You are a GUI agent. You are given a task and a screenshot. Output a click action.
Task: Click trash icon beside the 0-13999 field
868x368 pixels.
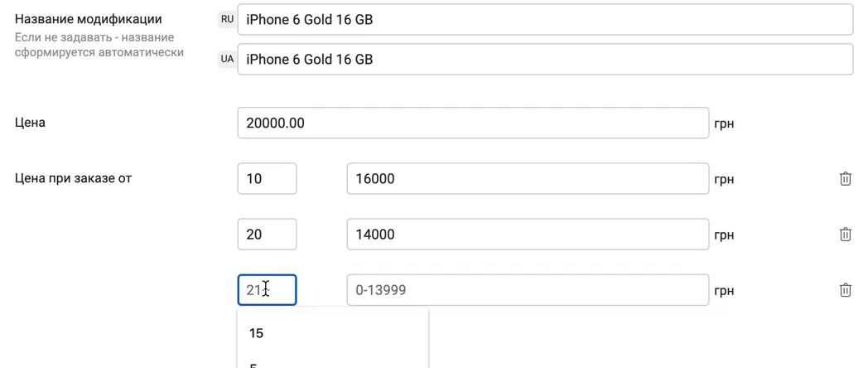845,290
